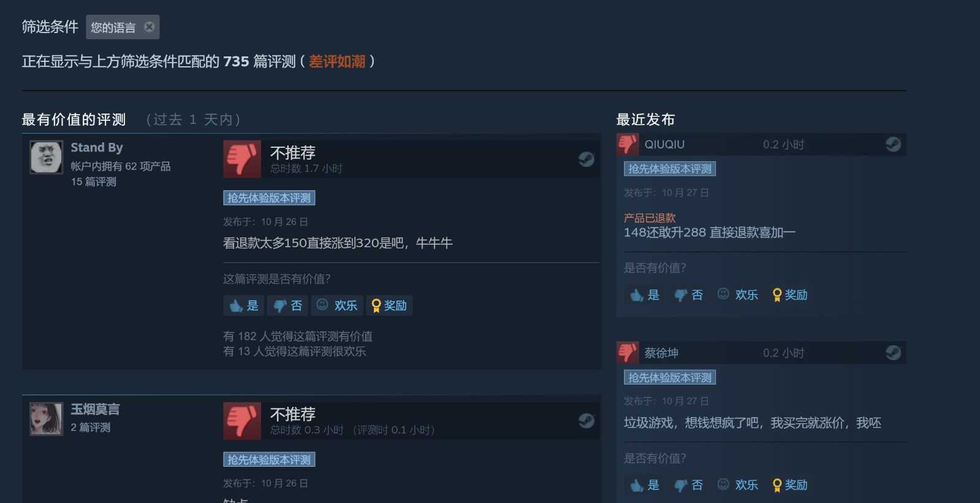This screenshot has width=980, height=503.
Task: Vote 否 on Stand By's review
Action: click(287, 305)
